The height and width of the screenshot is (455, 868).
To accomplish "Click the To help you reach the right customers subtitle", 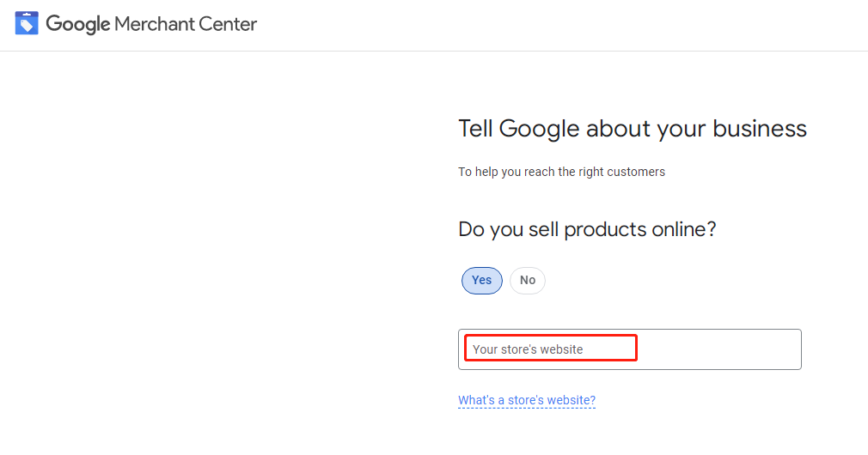I will coord(561,172).
